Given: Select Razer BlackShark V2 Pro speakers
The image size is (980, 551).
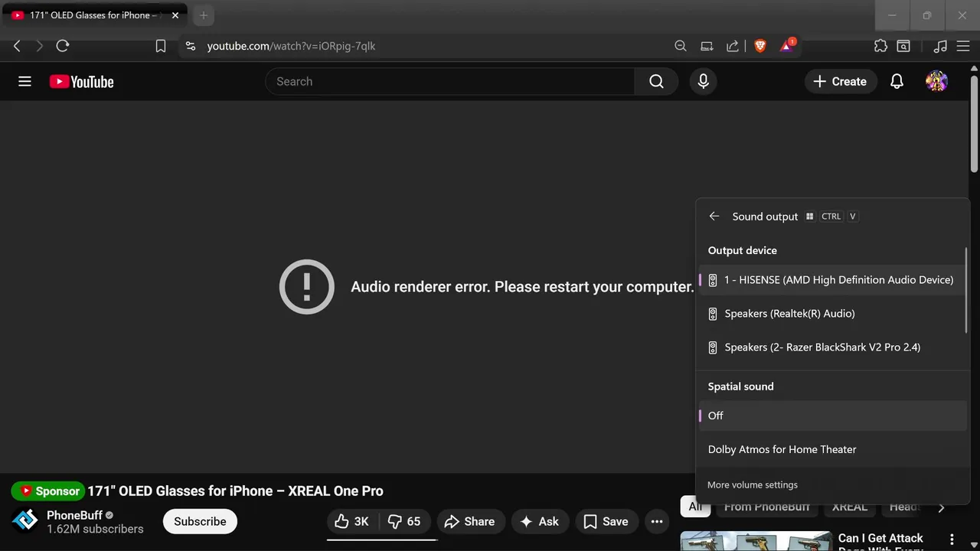Looking at the screenshot, I should pos(832,347).
